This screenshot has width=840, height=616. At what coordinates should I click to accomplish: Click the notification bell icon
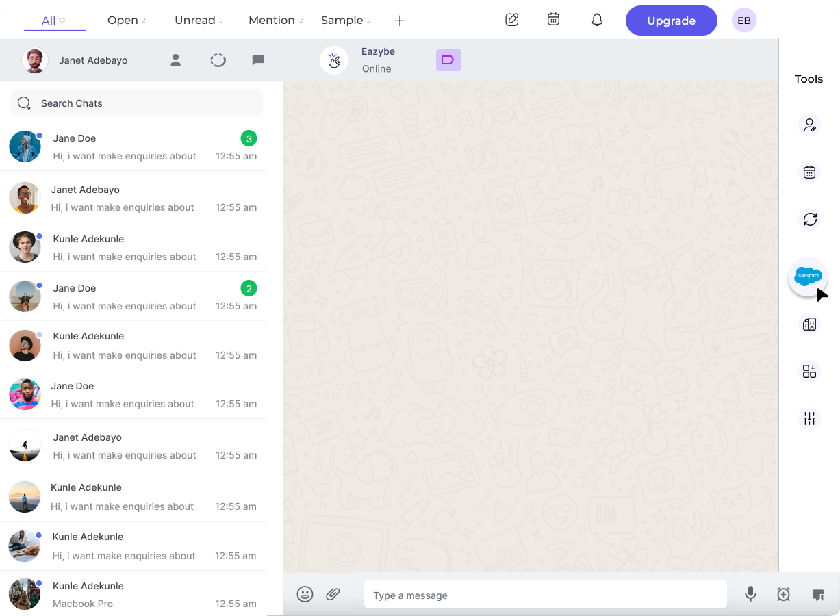click(x=596, y=20)
